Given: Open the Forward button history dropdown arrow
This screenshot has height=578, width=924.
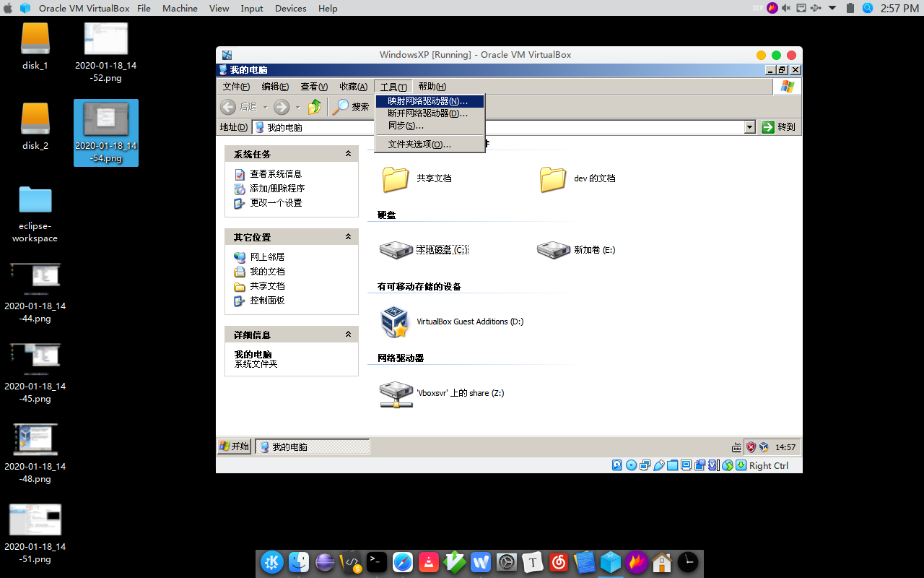Looking at the screenshot, I should click(x=297, y=107).
